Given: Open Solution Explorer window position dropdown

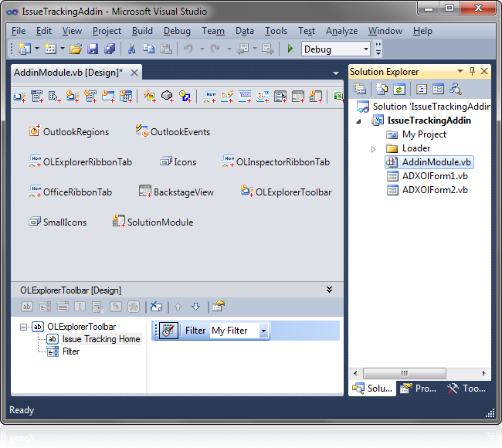Looking at the screenshot, I should tap(460, 71).
